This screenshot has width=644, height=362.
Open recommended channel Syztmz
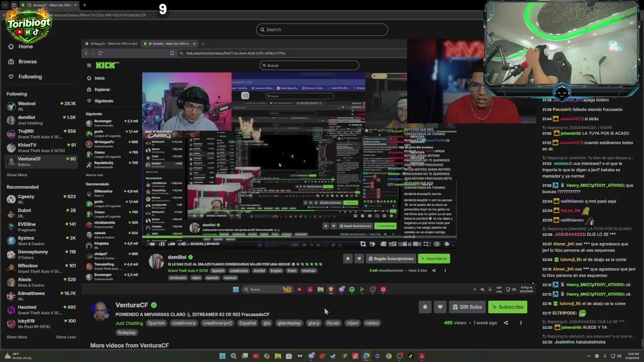[41, 241]
